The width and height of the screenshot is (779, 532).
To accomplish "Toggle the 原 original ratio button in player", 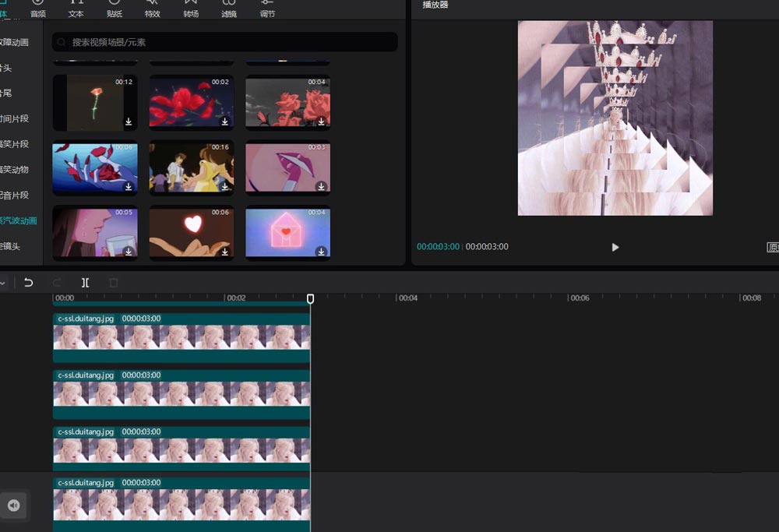I will (x=772, y=247).
